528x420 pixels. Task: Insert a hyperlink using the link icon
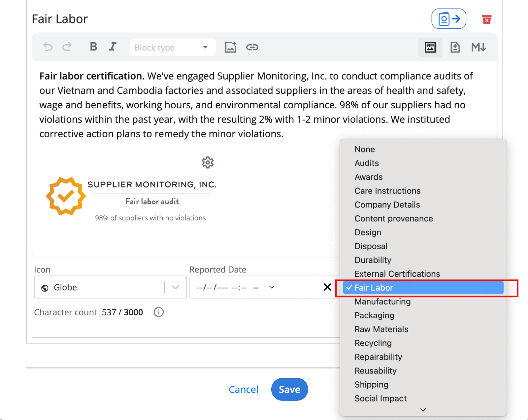tap(252, 47)
